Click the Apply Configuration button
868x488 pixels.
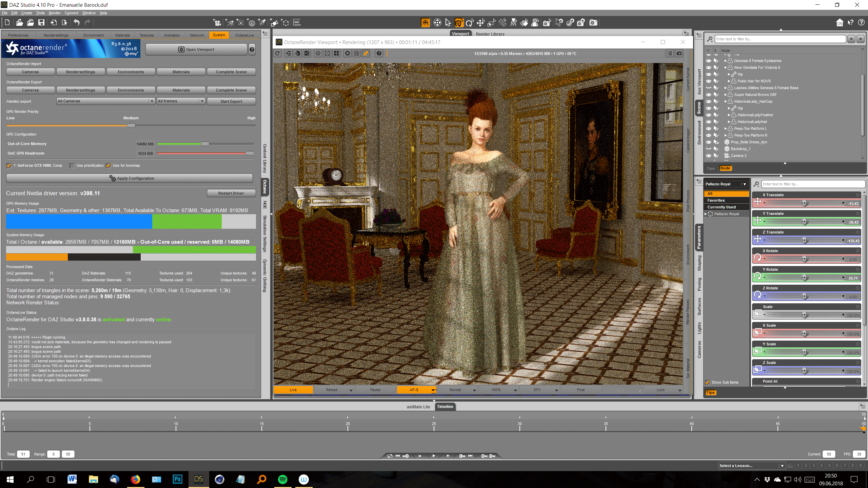tap(130, 178)
